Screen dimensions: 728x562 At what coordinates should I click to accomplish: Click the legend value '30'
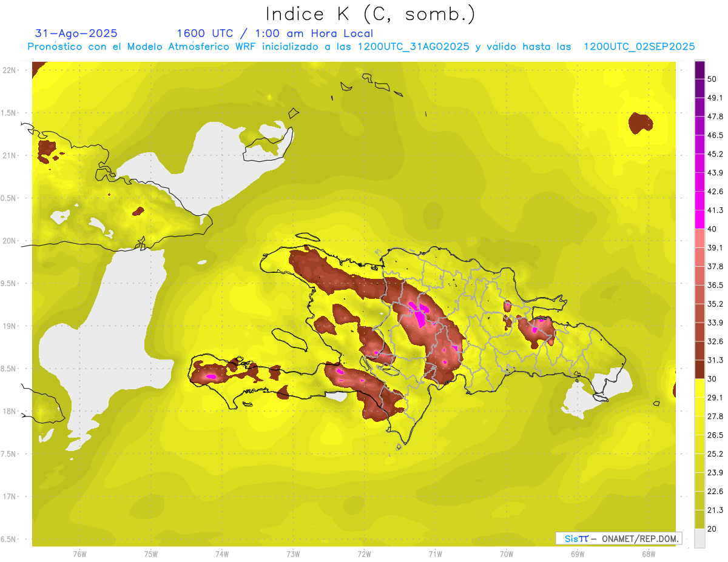712,379
